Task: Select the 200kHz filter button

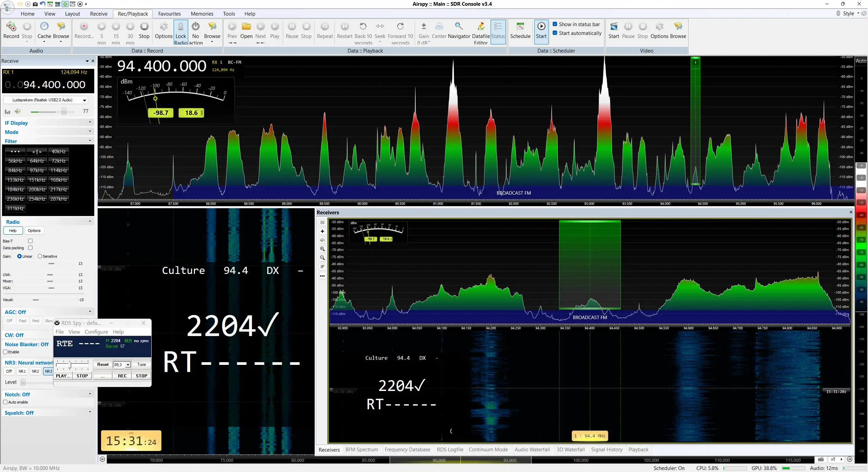Action: click(37, 190)
